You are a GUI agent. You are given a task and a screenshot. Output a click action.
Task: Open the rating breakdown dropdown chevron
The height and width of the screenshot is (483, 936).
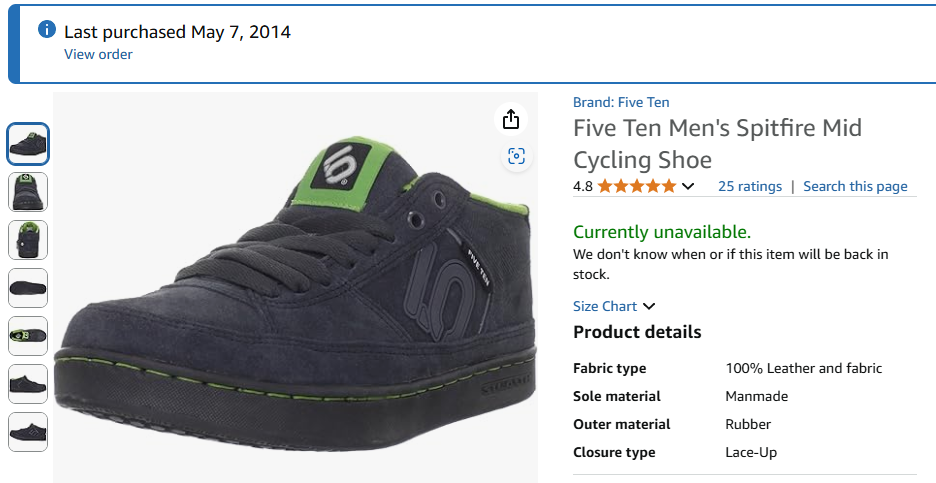coord(688,186)
